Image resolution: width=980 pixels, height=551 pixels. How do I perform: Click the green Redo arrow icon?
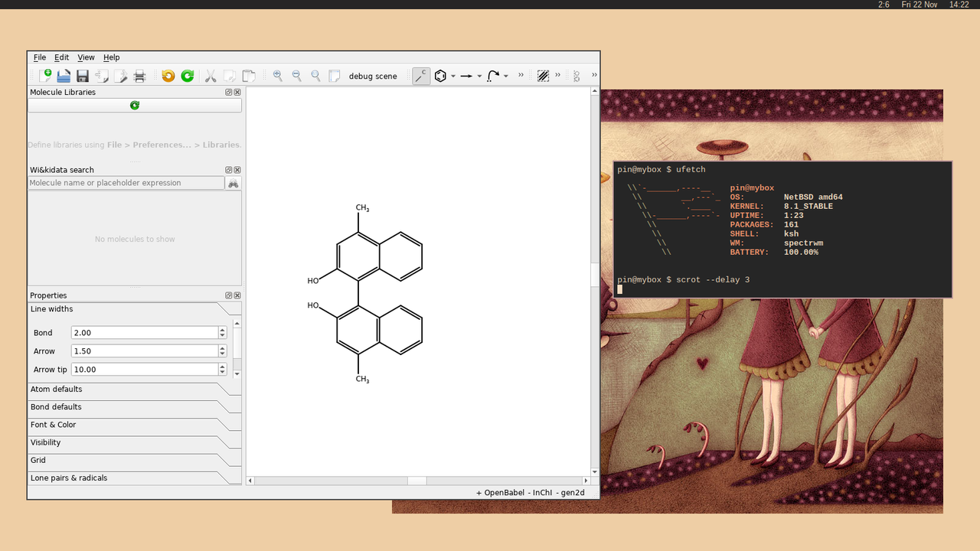coord(187,76)
